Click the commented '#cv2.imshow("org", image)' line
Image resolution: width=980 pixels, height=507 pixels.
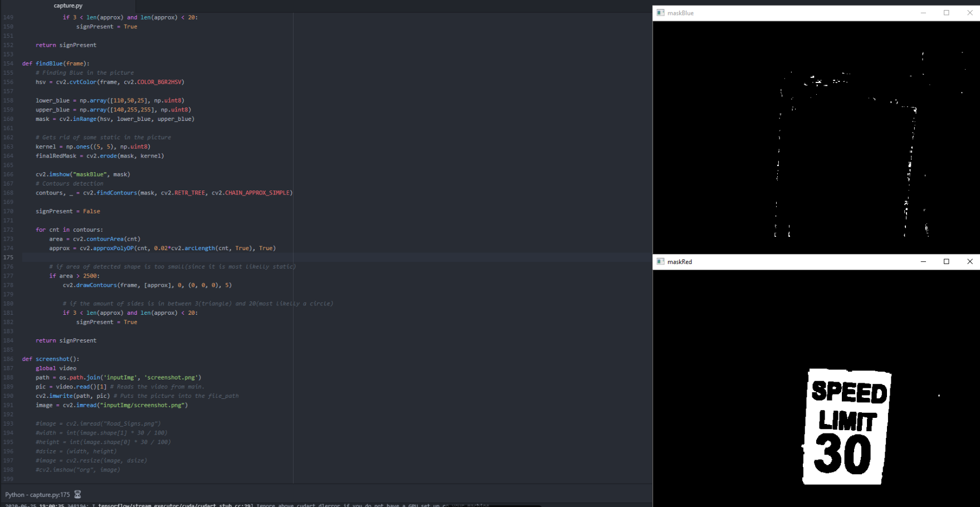[78, 470]
